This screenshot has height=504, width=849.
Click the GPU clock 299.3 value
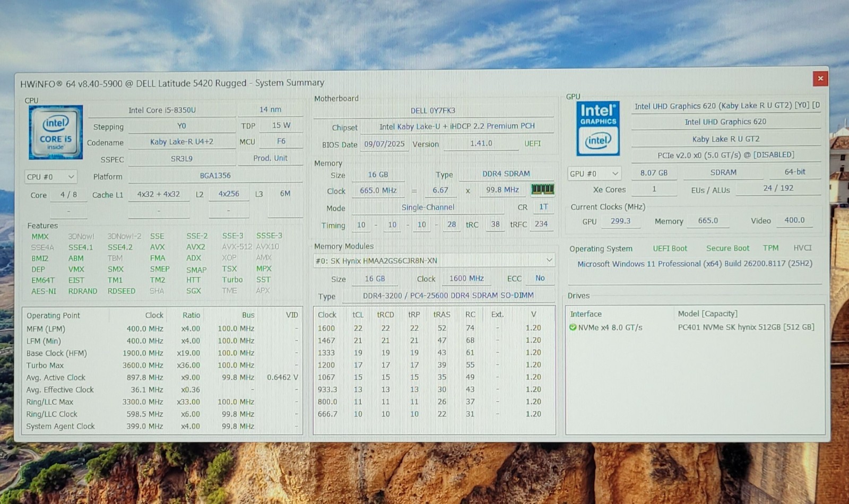(620, 221)
